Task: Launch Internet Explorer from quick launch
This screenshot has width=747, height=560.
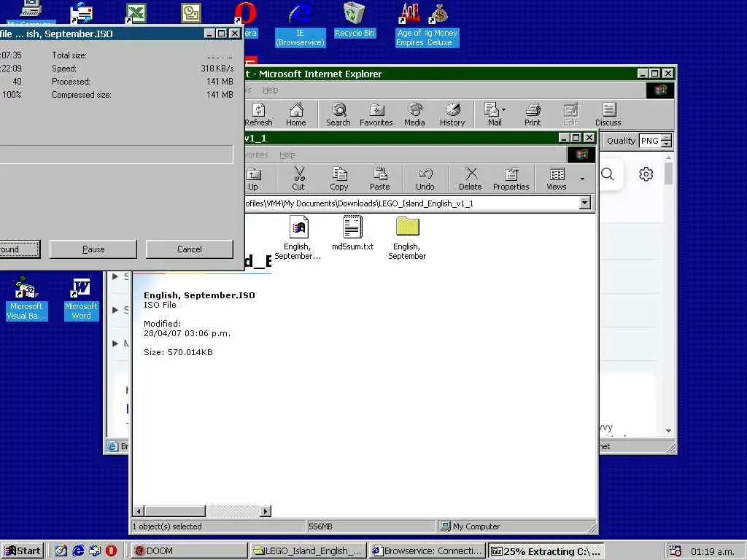Action: [78, 551]
